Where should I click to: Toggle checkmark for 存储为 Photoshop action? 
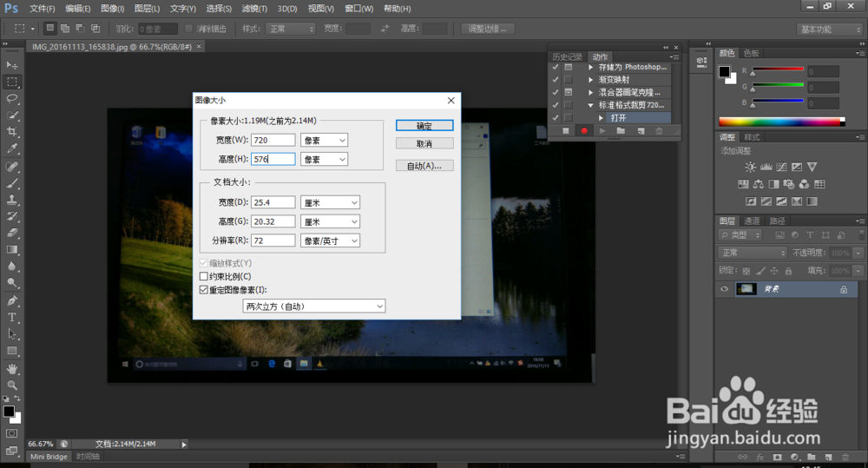pos(556,67)
